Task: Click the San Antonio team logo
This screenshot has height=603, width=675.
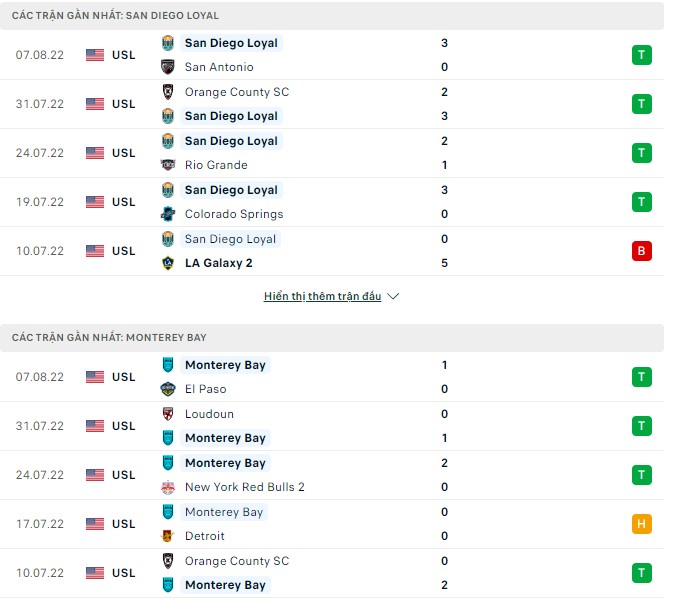Action: (168, 67)
